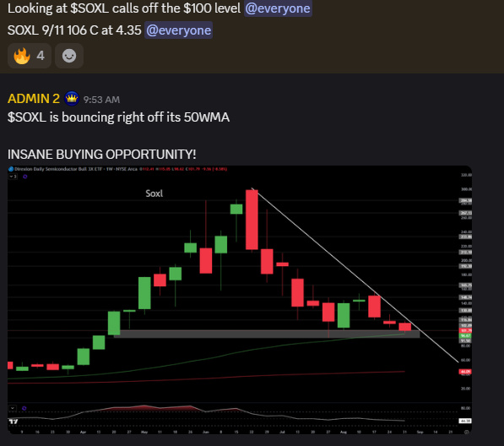Click the blue Direxion symbol logo
This screenshot has height=446, width=504.
11,169
